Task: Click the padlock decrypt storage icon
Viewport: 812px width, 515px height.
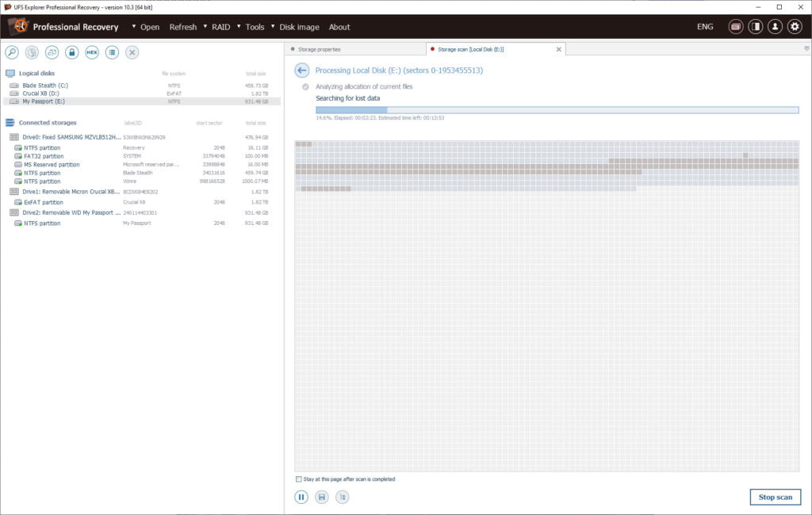Action: tap(72, 52)
